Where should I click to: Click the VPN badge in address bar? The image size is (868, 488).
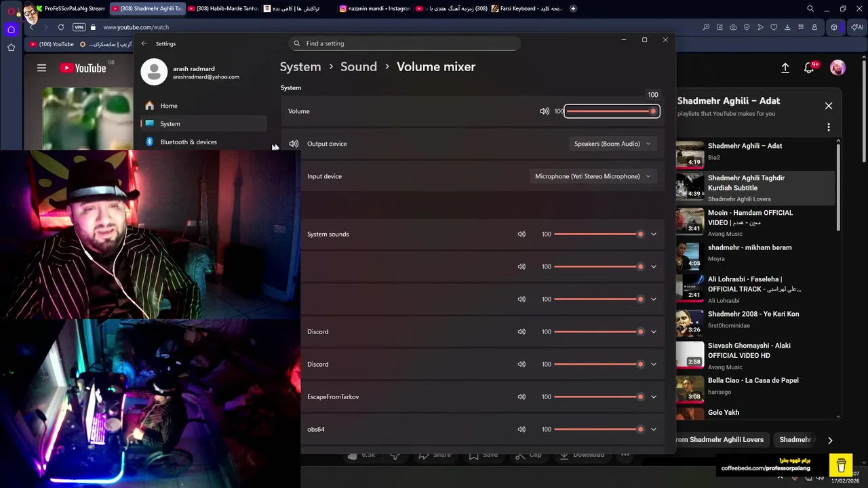[x=79, y=27]
